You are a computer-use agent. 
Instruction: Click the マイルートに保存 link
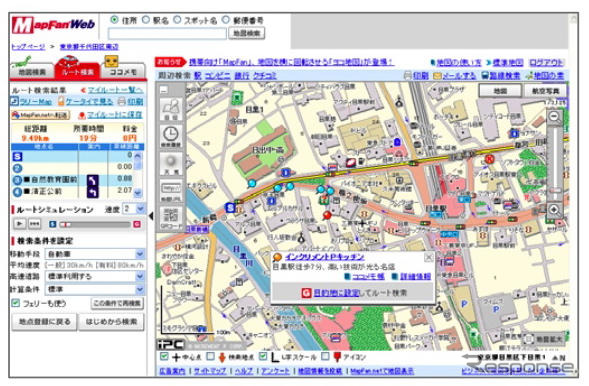point(115,115)
